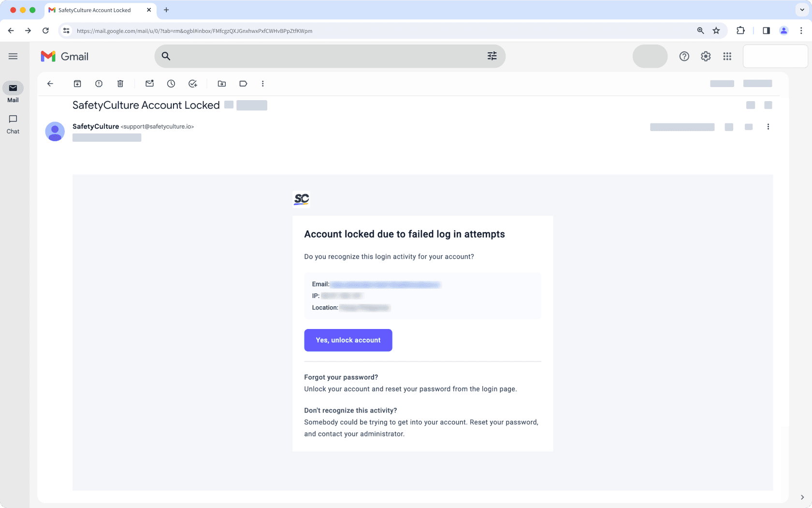Switch to Chat in the Gmail sidebar
The height and width of the screenshot is (508, 812).
tap(13, 124)
